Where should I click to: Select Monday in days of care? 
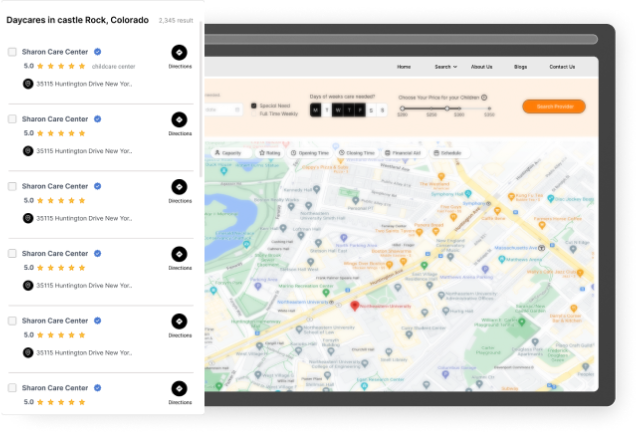[315, 110]
